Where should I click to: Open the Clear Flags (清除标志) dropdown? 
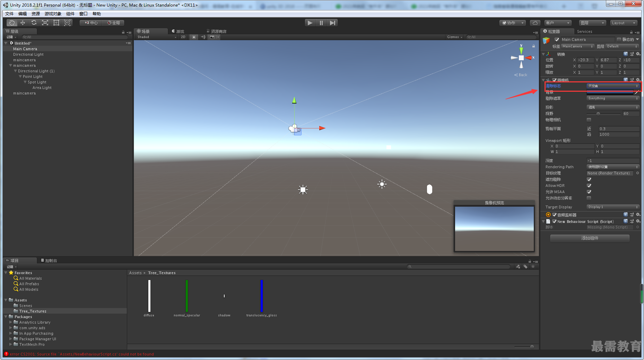pyautogui.click(x=613, y=86)
